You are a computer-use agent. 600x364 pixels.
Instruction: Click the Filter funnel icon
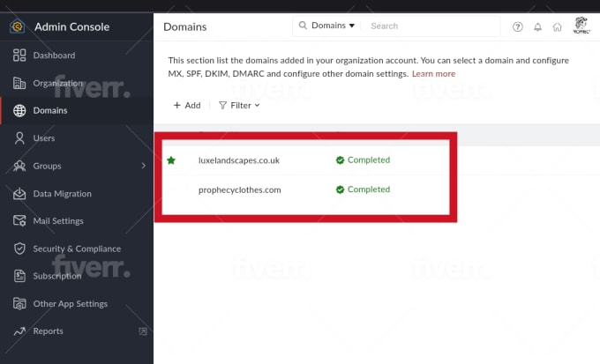click(222, 105)
